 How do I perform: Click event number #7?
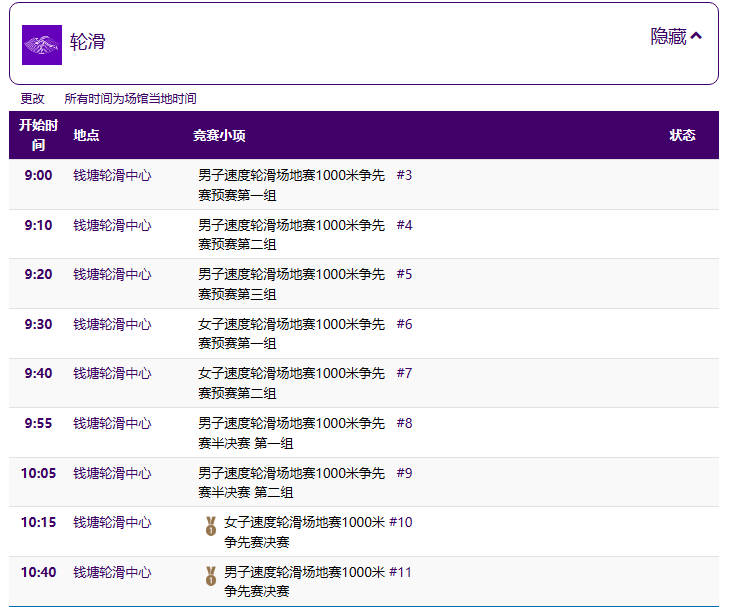click(x=404, y=373)
